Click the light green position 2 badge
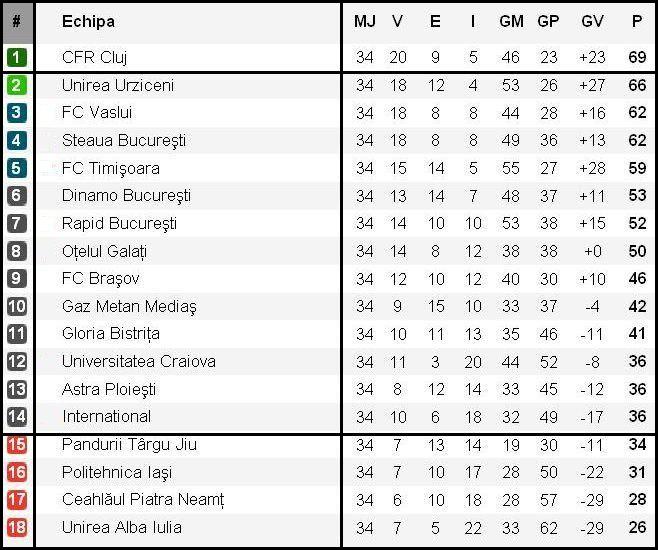Image resolution: width=658 pixels, height=550 pixels. click(x=16, y=85)
